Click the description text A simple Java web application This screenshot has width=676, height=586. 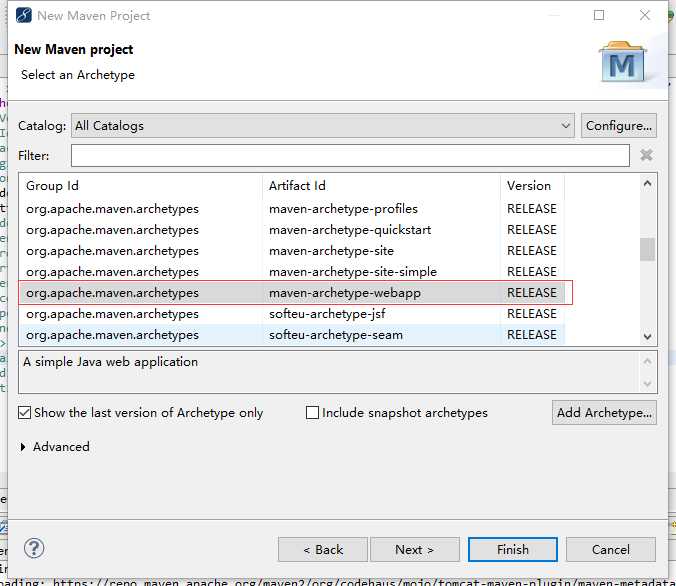pyautogui.click(x=110, y=362)
